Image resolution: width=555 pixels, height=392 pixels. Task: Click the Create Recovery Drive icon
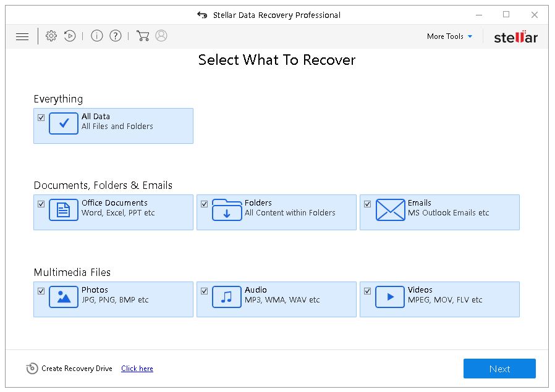32,369
